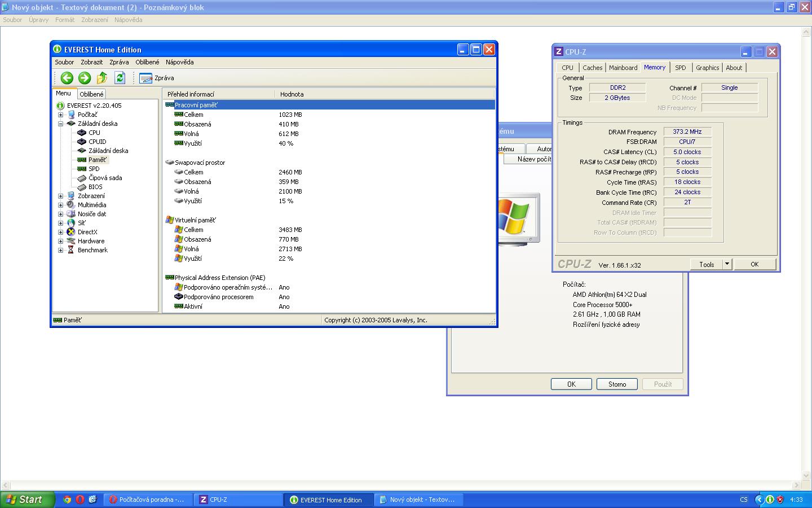Select the CPU item in EVEREST tree
The width and height of the screenshot is (812, 508).
(94, 133)
